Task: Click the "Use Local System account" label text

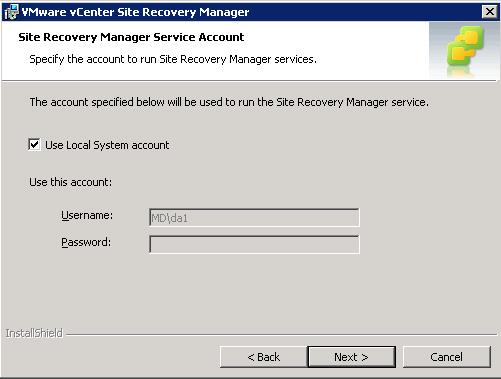Action: click(107, 145)
